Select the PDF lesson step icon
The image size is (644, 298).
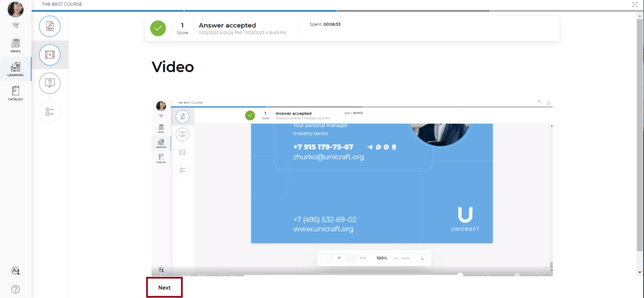tap(50, 26)
